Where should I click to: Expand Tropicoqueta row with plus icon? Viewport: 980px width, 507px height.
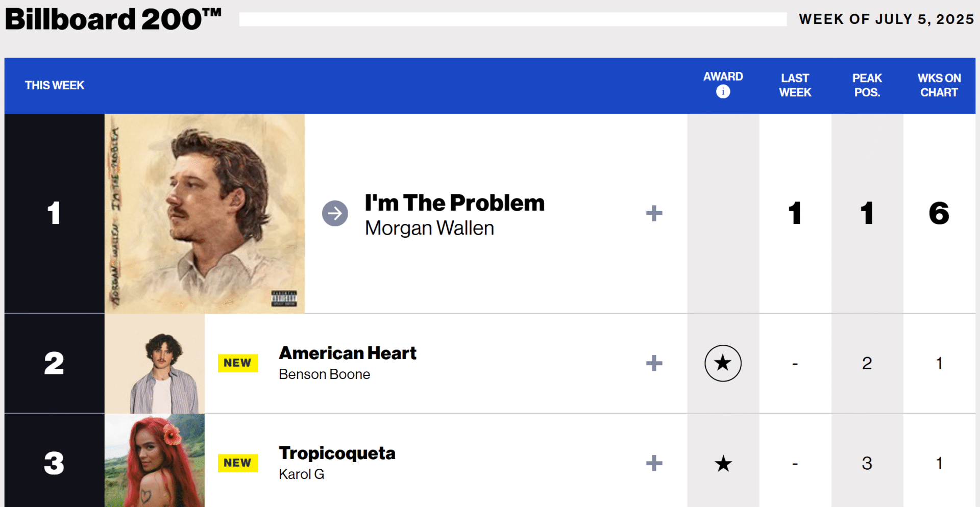coord(654,463)
